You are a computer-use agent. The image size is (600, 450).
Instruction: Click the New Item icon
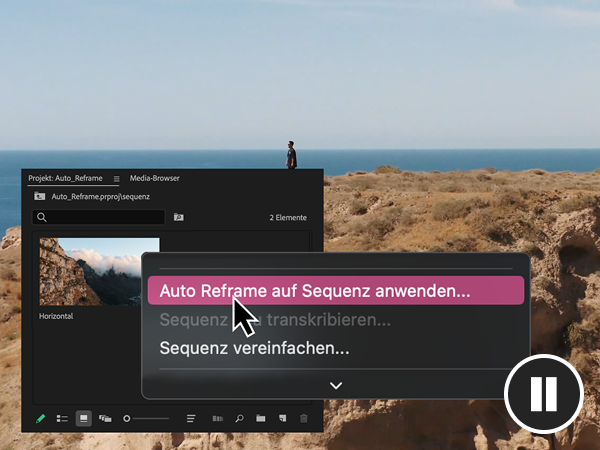tap(282, 418)
